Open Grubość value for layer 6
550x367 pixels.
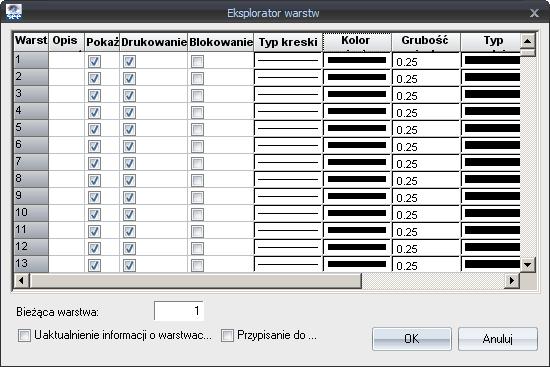(426, 146)
